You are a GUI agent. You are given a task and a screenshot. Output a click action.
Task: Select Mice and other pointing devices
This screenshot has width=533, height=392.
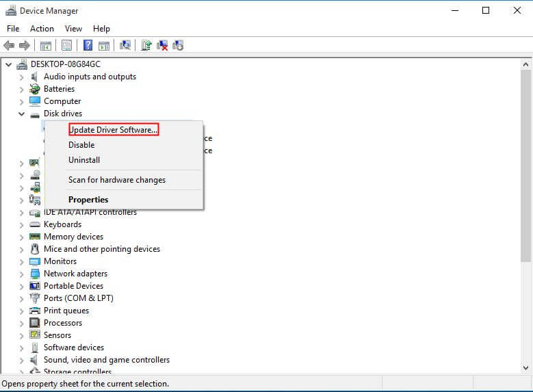(x=101, y=249)
